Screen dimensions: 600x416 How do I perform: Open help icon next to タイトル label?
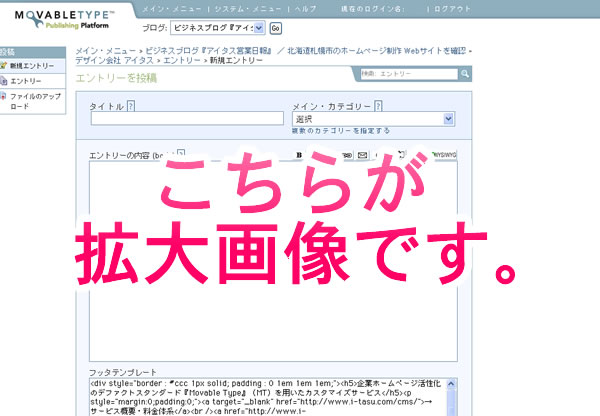click(131, 106)
